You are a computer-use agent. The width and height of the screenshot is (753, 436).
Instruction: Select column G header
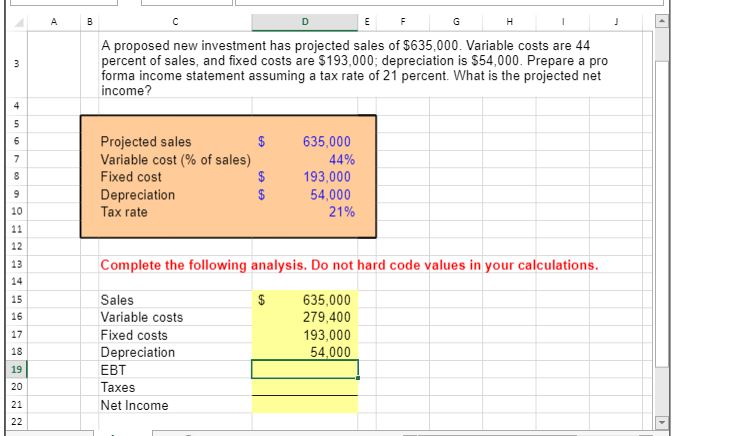pyautogui.click(x=456, y=22)
